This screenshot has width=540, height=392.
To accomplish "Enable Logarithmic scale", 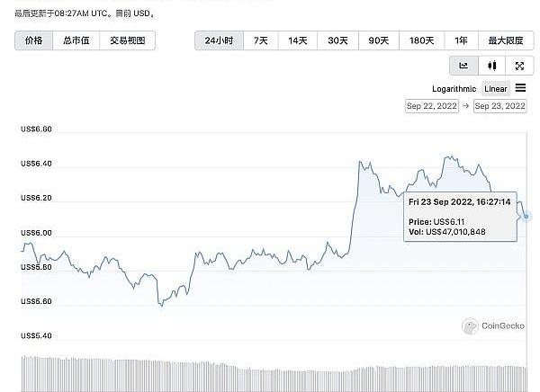I will tap(454, 88).
